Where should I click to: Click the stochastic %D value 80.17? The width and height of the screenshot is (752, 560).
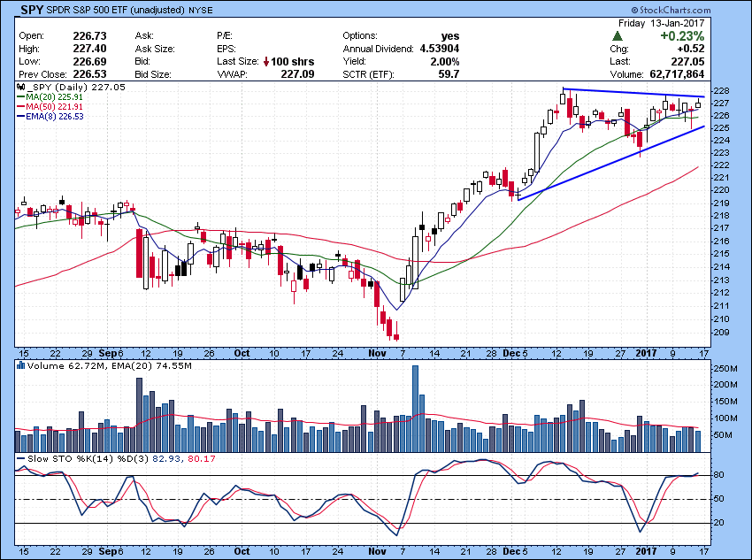pyautogui.click(x=202, y=459)
